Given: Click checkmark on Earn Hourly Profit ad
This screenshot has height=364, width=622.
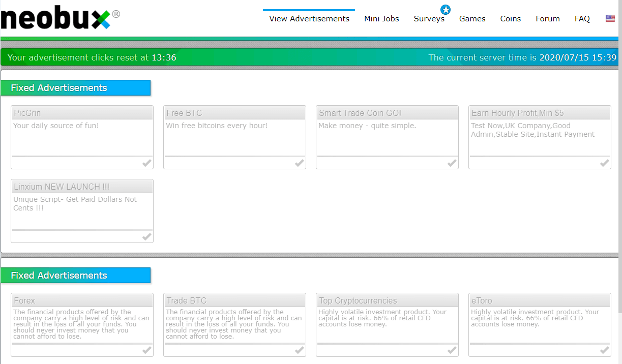Looking at the screenshot, I should tap(604, 163).
